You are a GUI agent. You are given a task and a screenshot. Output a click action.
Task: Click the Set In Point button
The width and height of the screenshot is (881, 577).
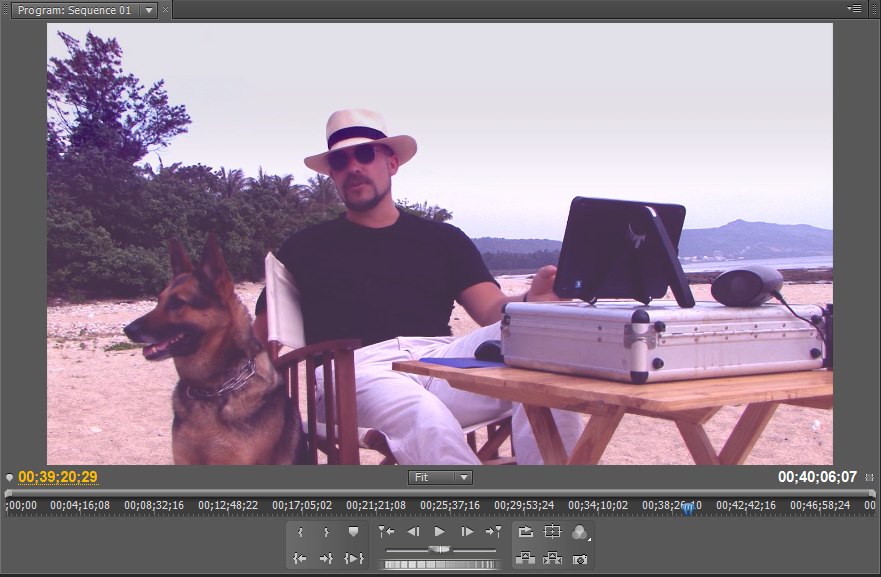300,532
